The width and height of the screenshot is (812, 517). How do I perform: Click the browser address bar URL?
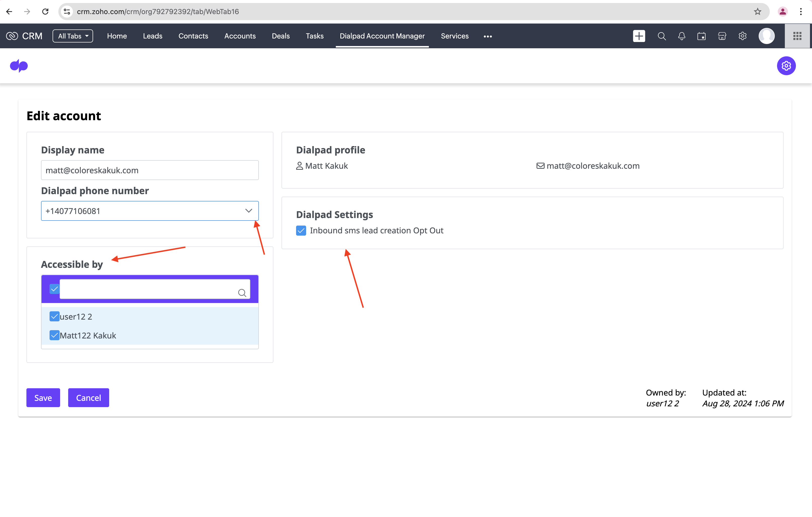pos(158,12)
